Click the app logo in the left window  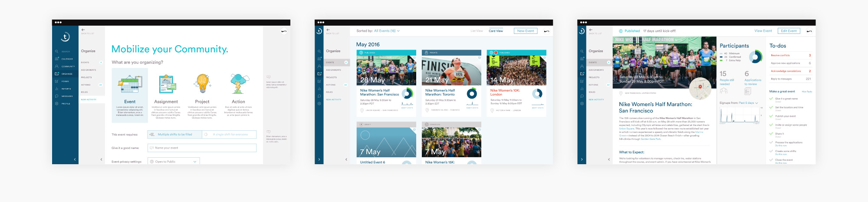tap(65, 36)
